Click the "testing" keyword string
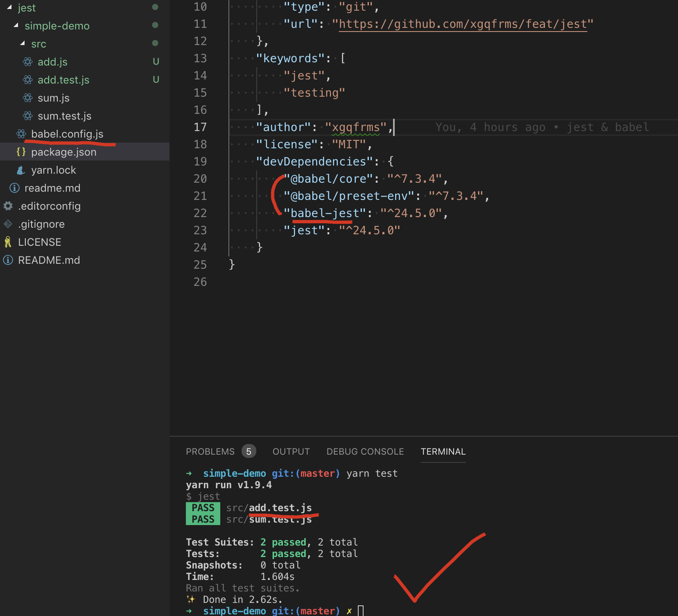 pyautogui.click(x=314, y=93)
